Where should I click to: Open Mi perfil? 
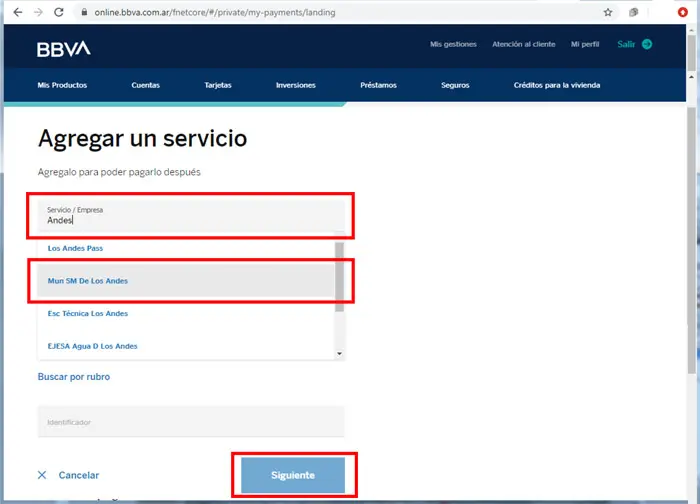(585, 44)
